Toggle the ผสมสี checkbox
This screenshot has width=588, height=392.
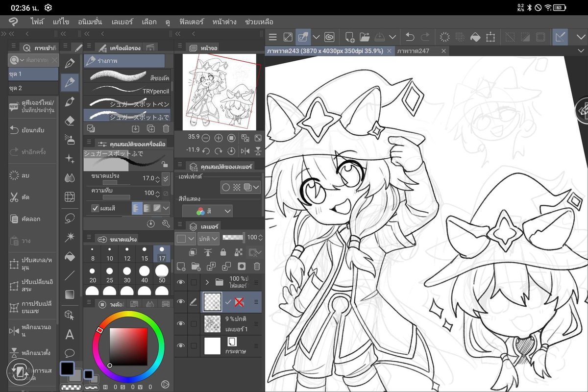pyautogui.click(x=95, y=208)
